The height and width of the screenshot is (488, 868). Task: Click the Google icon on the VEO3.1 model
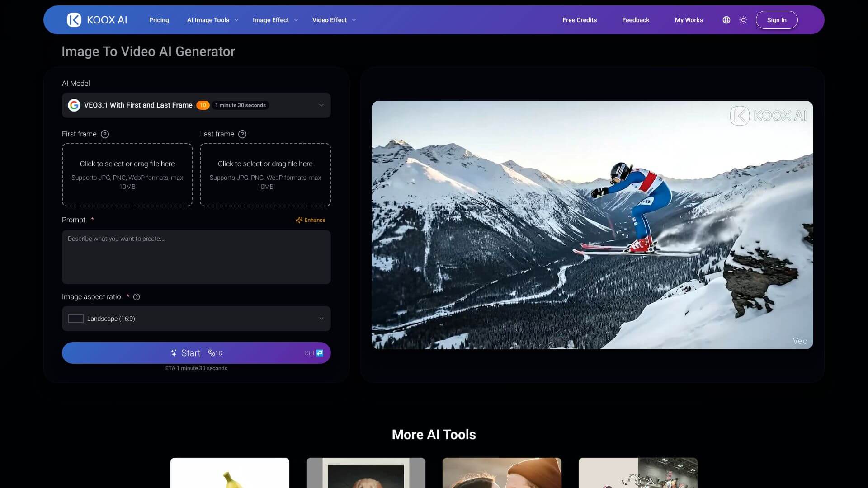click(75, 105)
